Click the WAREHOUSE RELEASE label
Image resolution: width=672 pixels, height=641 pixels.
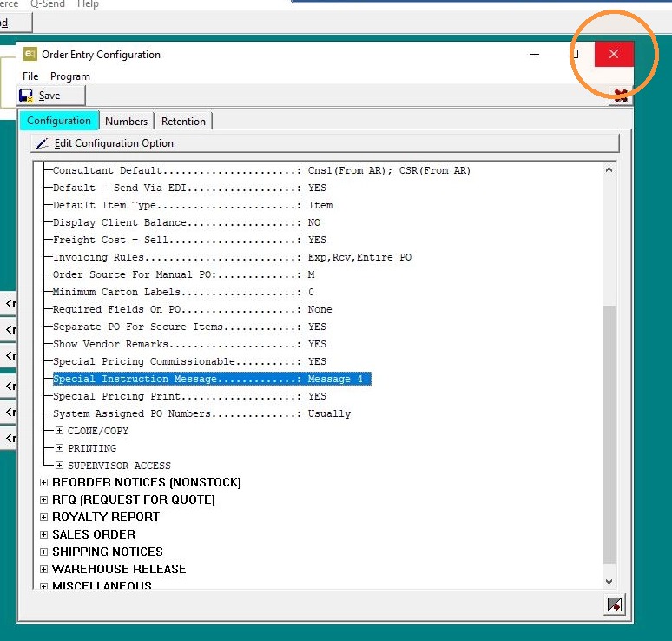(x=119, y=569)
